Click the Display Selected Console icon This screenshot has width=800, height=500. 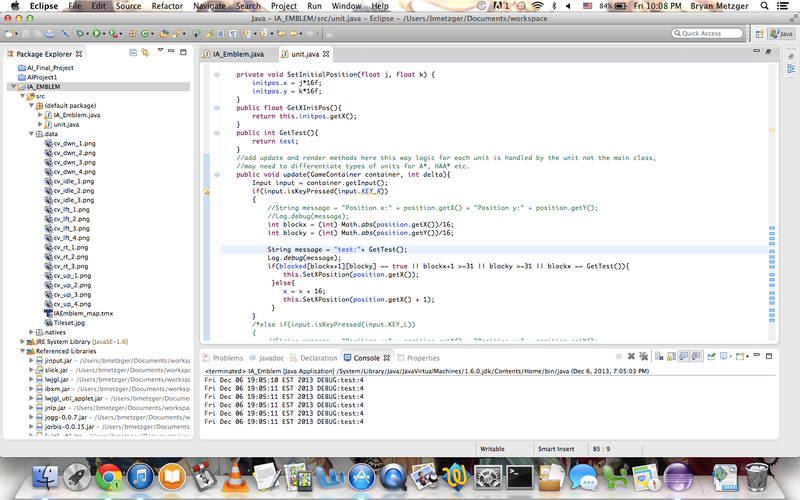[725, 357]
